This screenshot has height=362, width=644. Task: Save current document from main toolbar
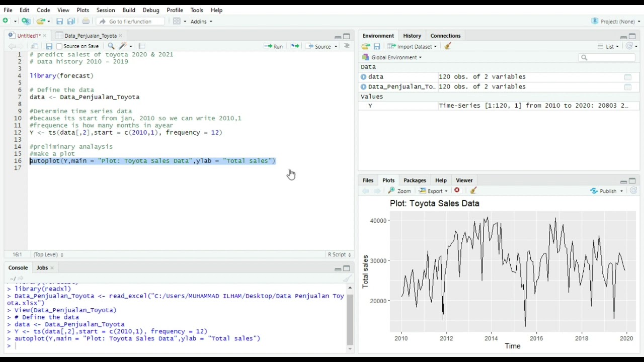tap(59, 21)
